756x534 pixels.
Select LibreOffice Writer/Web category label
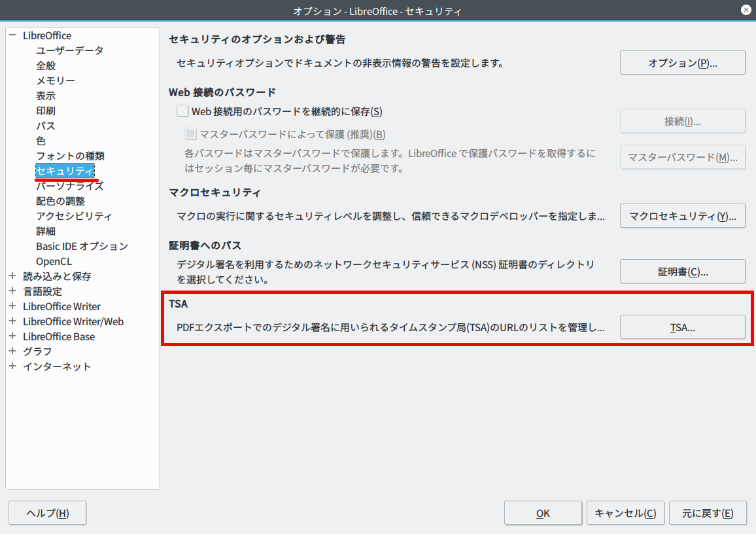click(73, 321)
